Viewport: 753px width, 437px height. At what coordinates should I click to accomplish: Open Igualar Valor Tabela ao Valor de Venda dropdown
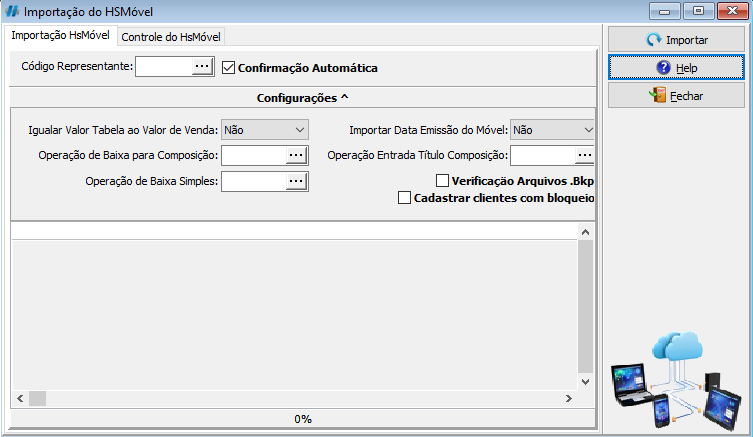coord(265,130)
